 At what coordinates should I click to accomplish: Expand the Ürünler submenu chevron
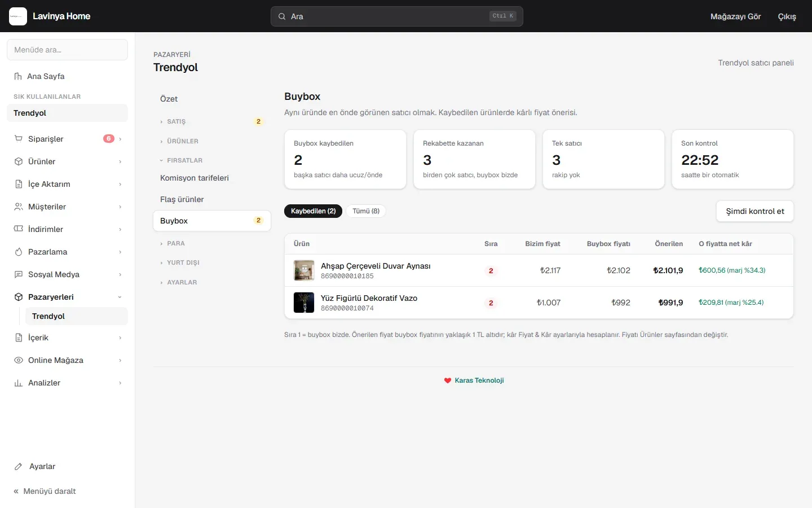click(120, 161)
